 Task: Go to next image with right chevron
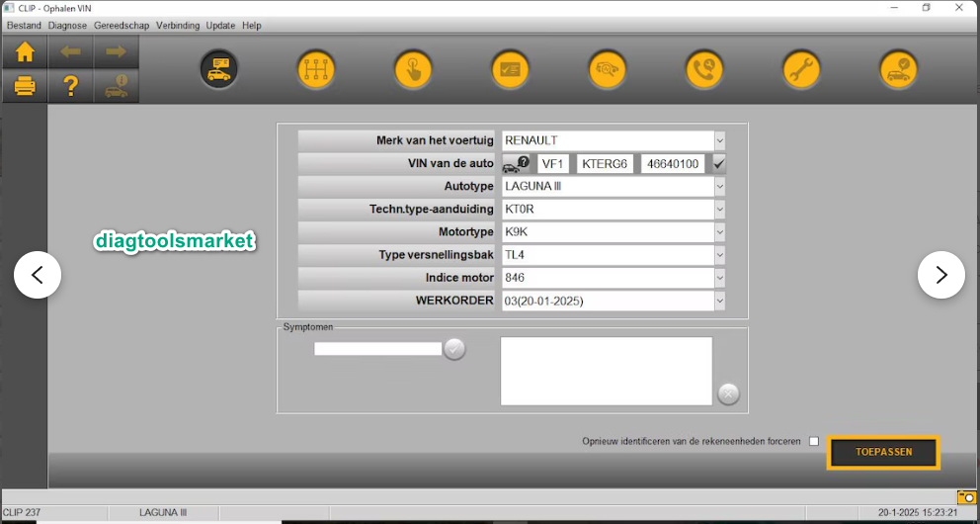(x=941, y=275)
